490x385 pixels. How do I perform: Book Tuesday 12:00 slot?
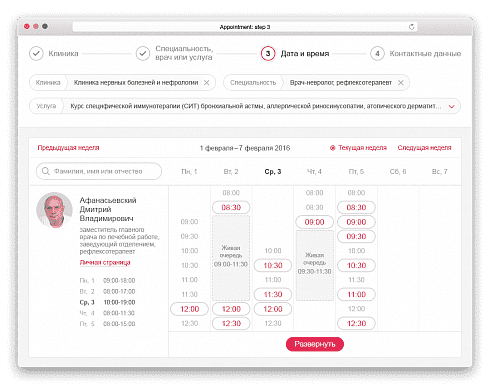click(231, 309)
